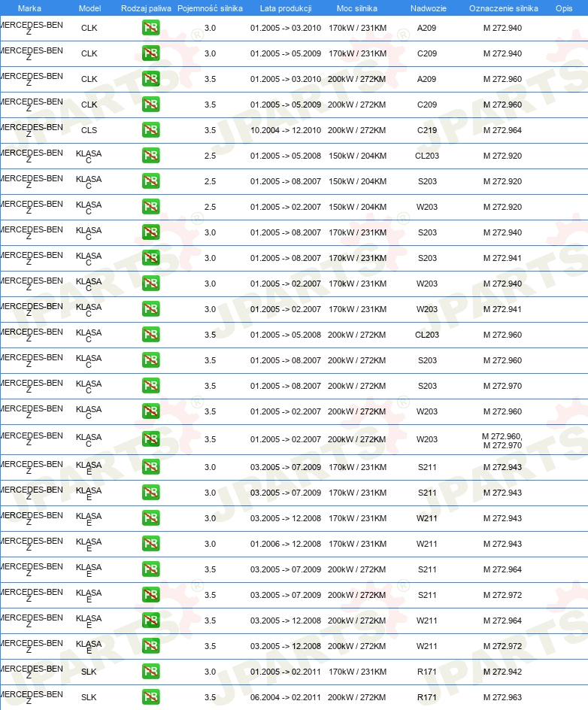
Task: Select production dates 06.2004 -> 02.2011
Action: click(x=286, y=697)
